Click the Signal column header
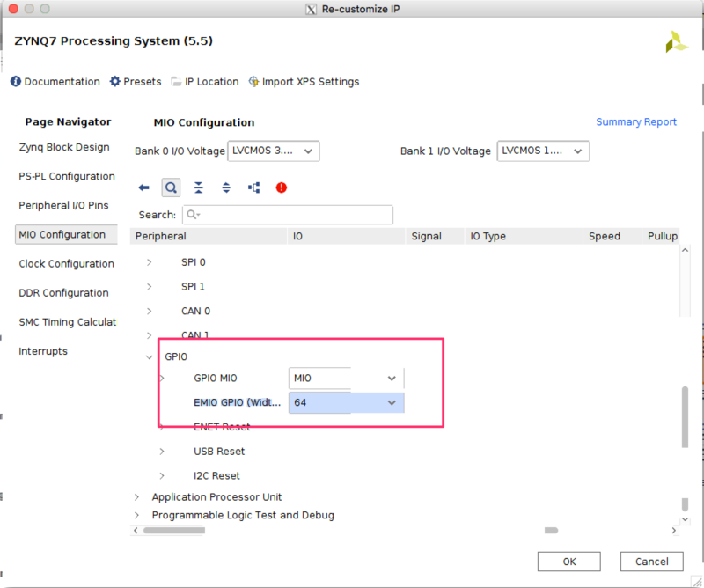704x588 pixels. 435,236
